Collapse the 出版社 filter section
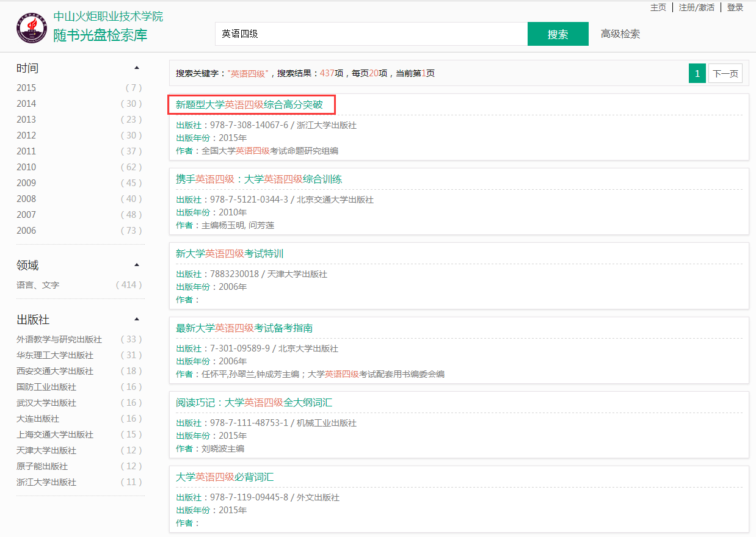756x537 pixels. tap(137, 319)
